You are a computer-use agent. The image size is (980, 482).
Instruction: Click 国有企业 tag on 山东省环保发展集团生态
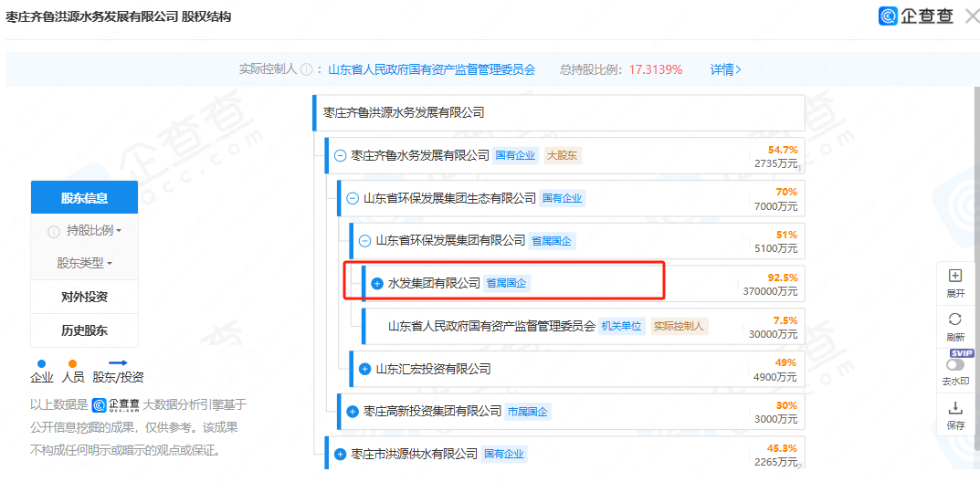563,198
